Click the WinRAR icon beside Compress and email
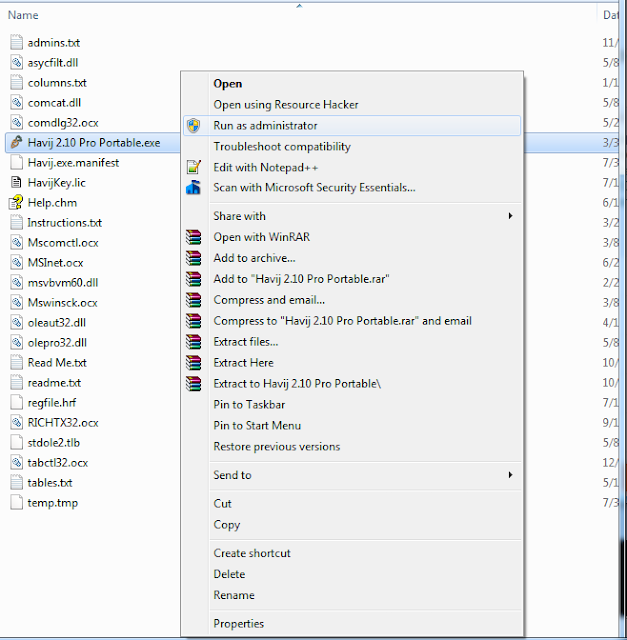 pyautogui.click(x=193, y=300)
